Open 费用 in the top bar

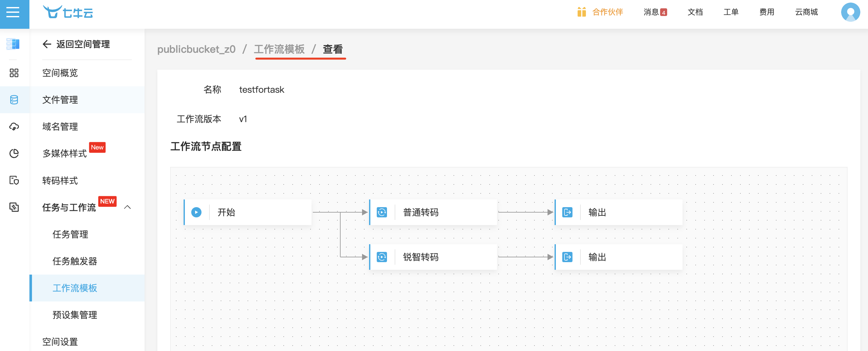click(x=767, y=12)
